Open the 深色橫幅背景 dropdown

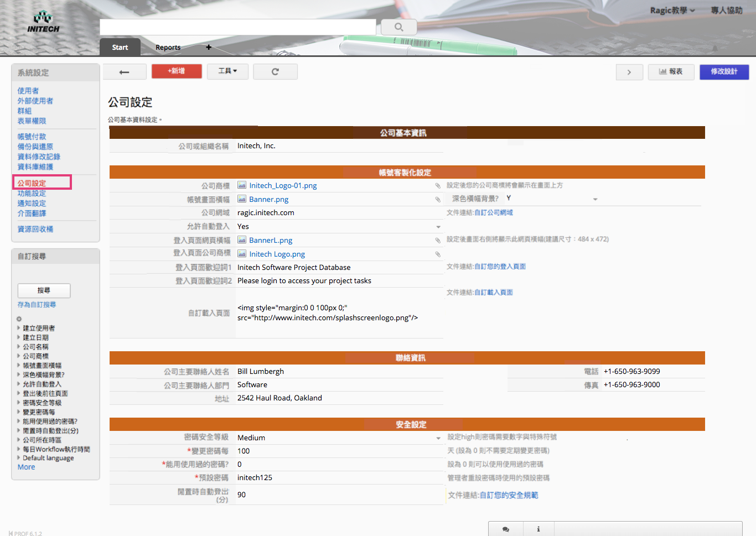pos(595,199)
